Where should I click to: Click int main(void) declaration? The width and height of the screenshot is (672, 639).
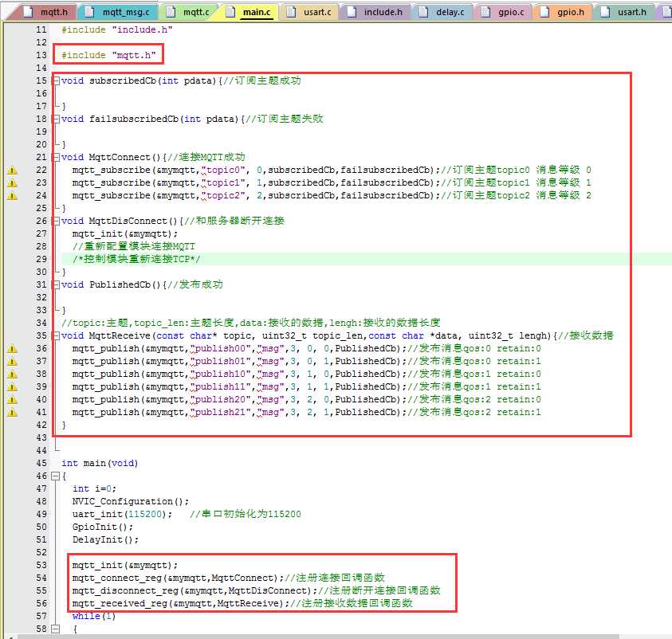[100, 464]
